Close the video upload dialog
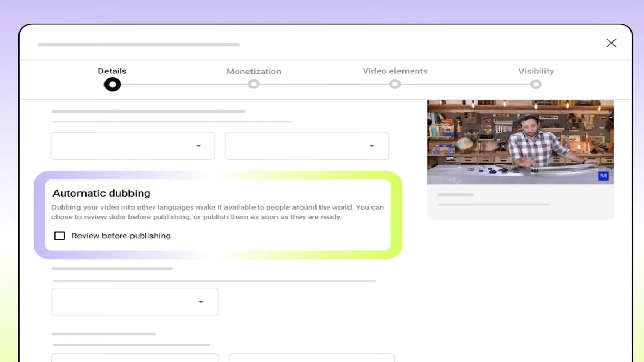 [x=611, y=43]
